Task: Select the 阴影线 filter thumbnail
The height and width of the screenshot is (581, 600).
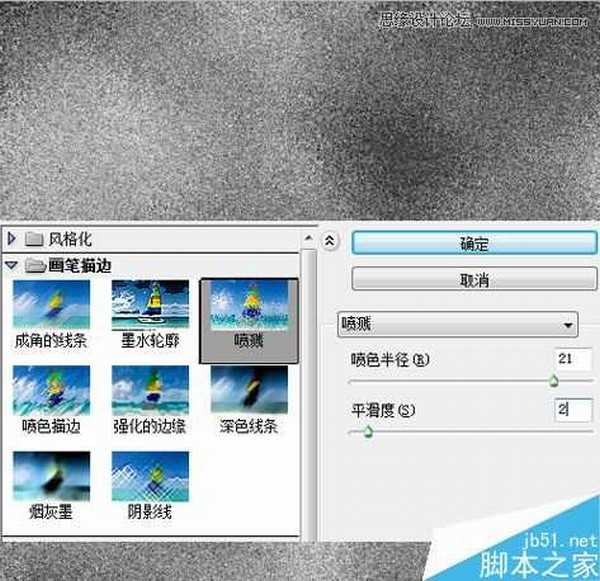Action: click(150, 476)
